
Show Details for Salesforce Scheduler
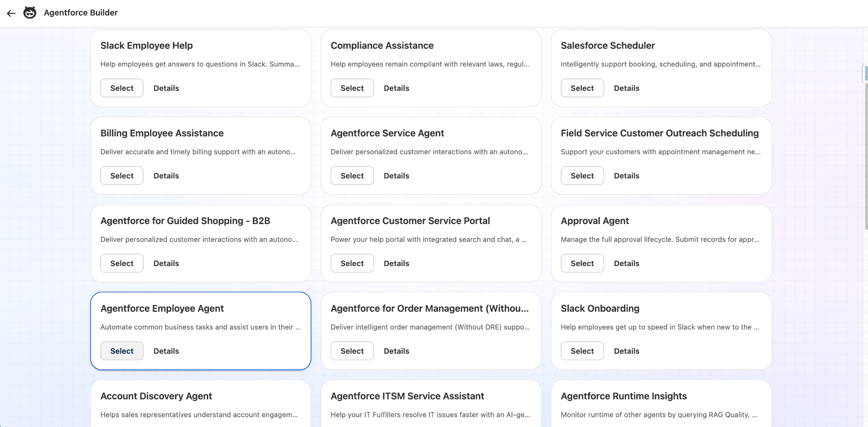click(x=626, y=88)
